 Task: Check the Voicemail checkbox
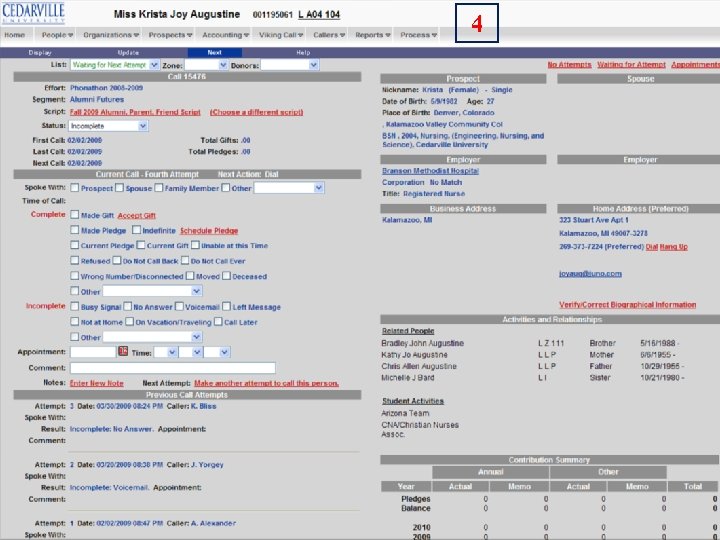click(x=179, y=306)
